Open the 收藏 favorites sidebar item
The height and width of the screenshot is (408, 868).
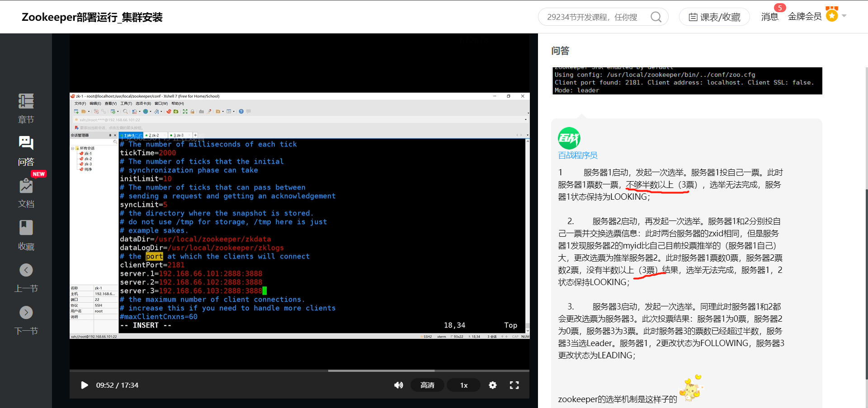click(x=26, y=235)
